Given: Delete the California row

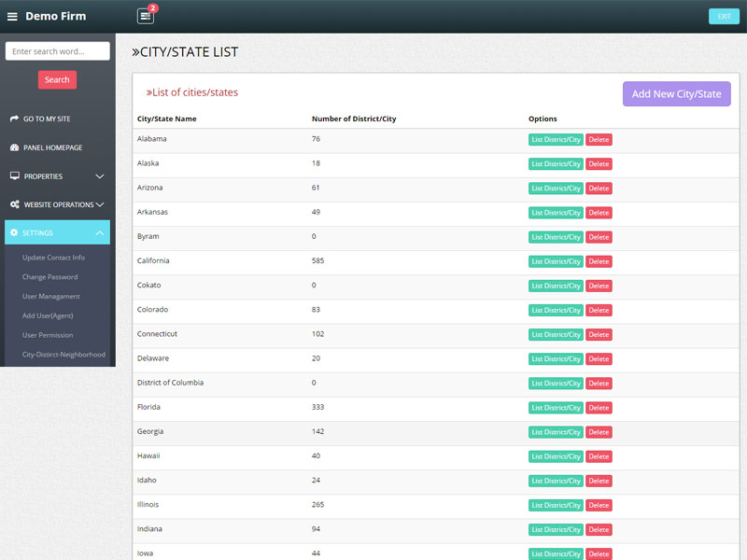Looking at the screenshot, I should coord(599,261).
